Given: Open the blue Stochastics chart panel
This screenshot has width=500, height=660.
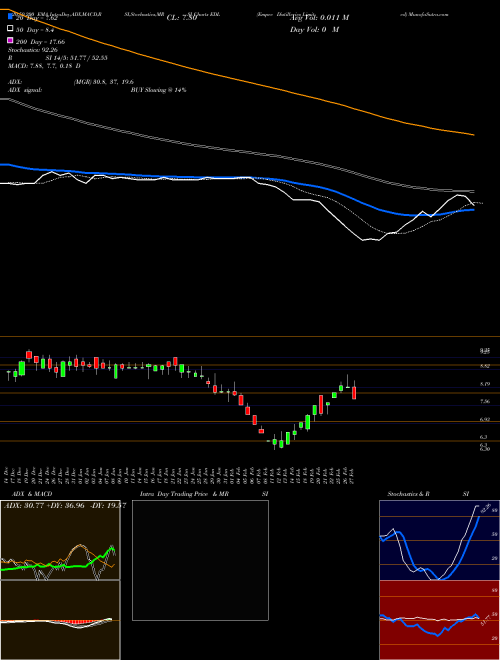Looking at the screenshot, I should [439, 540].
